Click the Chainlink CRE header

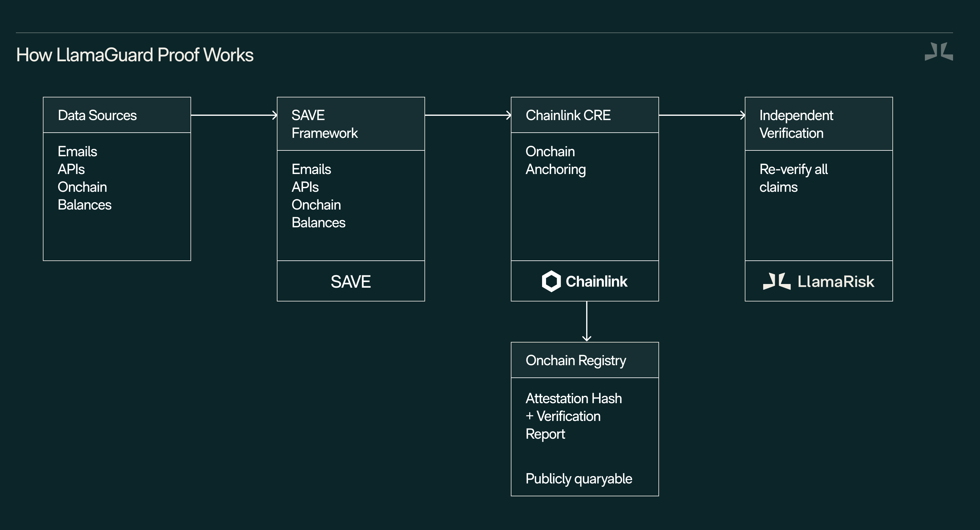[x=568, y=115]
